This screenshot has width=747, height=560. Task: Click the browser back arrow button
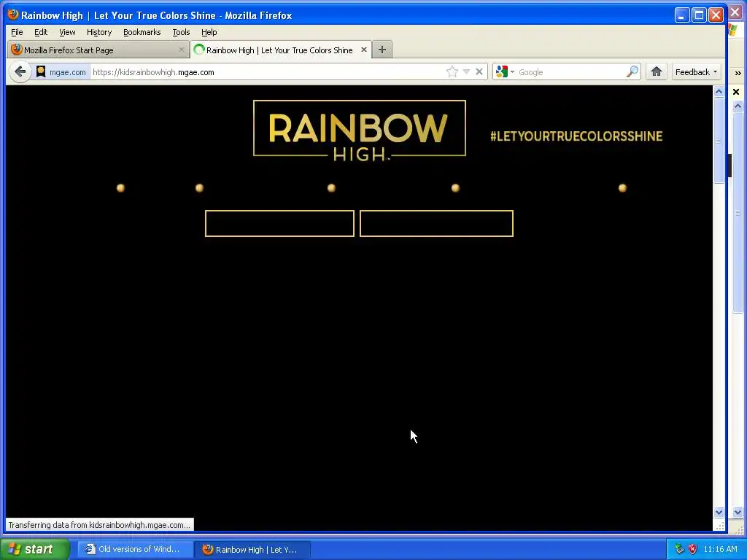20,72
